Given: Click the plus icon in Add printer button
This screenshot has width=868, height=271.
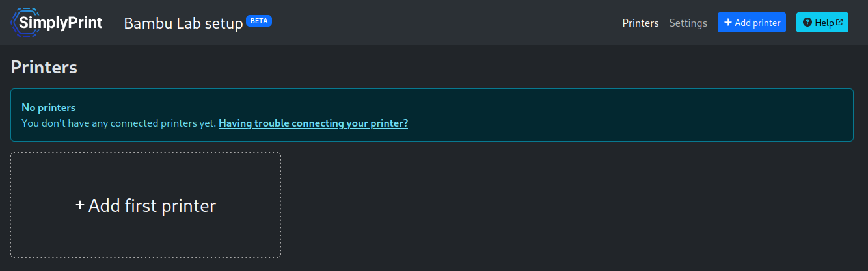Looking at the screenshot, I should coord(728,23).
